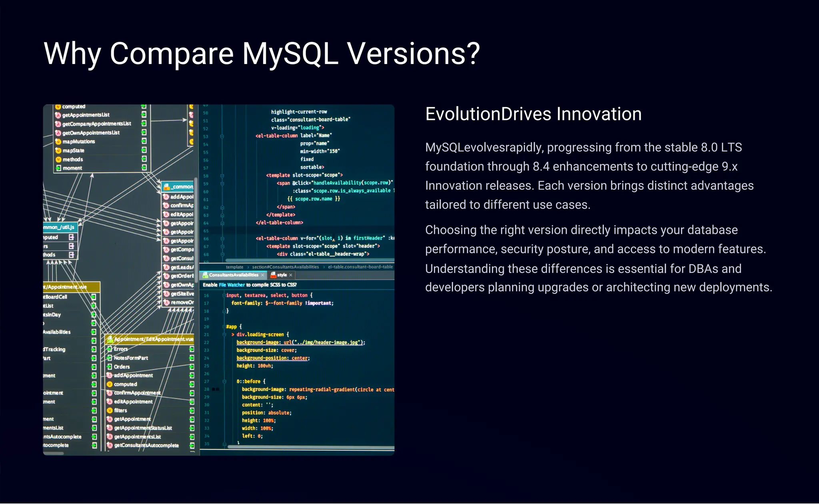The image size is (819, 504).
Task: Click the Vue file icon on Appointment/EditAppointment.vue header
Action: [x=110, y=339]
